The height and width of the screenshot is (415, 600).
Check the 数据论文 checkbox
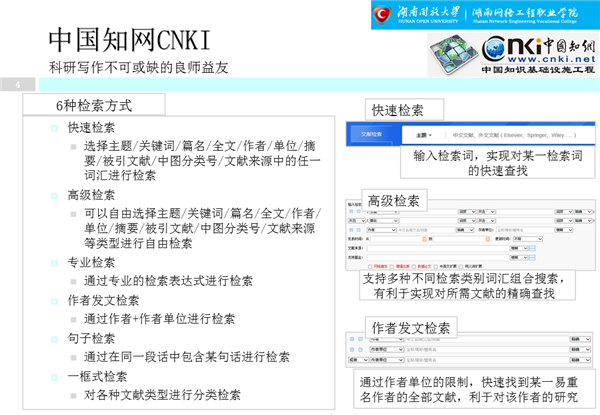coord(414,266)
